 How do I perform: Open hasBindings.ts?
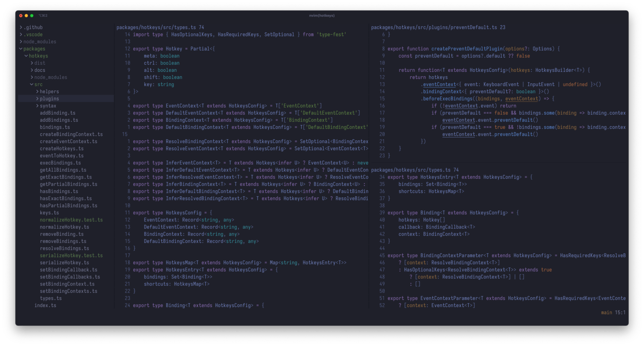[x=59, y=192]
